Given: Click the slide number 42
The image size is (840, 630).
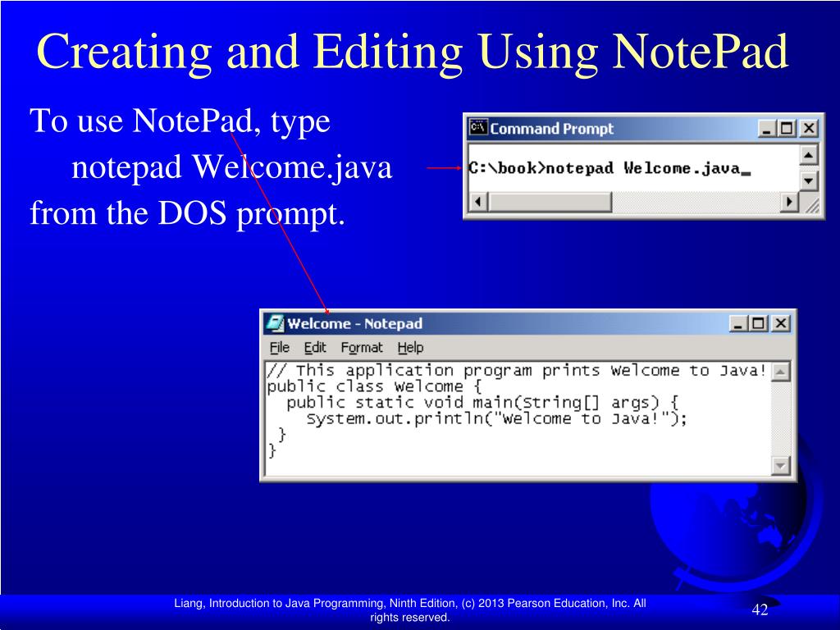Looking at the screenshot, I should pos(760,609).
